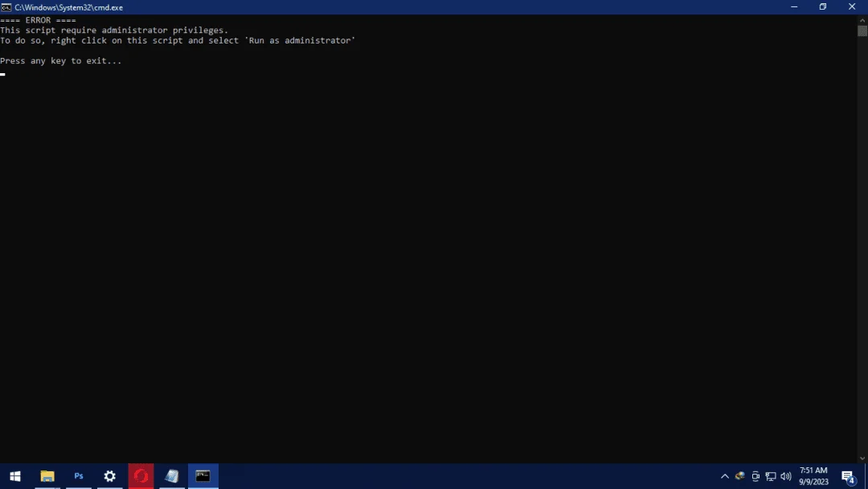Restore down the cmd.exe window

click(823, 7)
